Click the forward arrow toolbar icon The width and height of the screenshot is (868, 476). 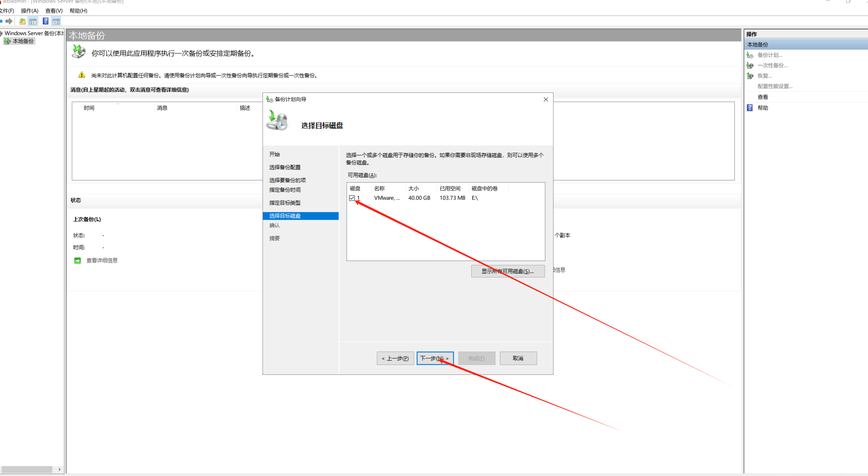(9, 21)
